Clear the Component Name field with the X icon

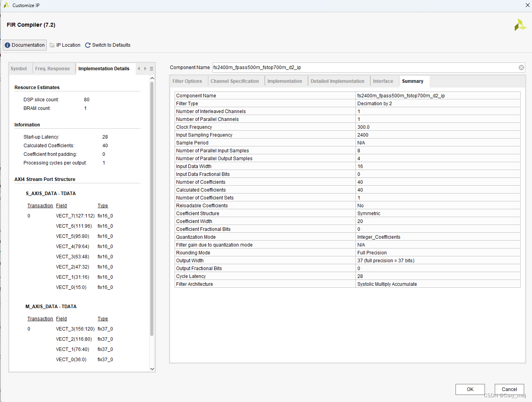click(x=521, y=68)
